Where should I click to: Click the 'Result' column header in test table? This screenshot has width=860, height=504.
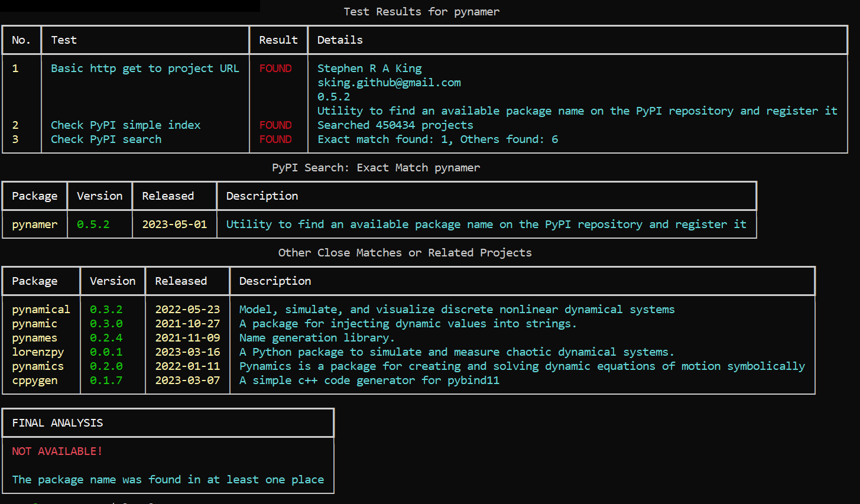pos(278,40)
